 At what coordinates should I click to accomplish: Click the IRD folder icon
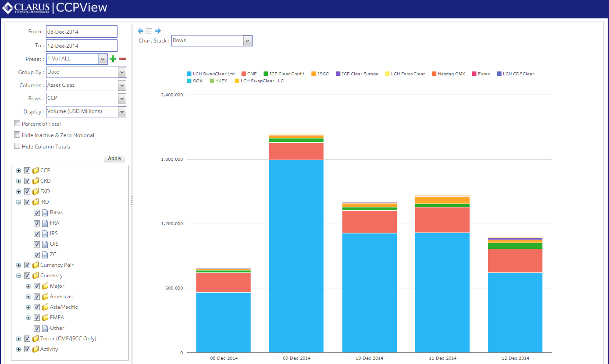(x=36, y=202)
